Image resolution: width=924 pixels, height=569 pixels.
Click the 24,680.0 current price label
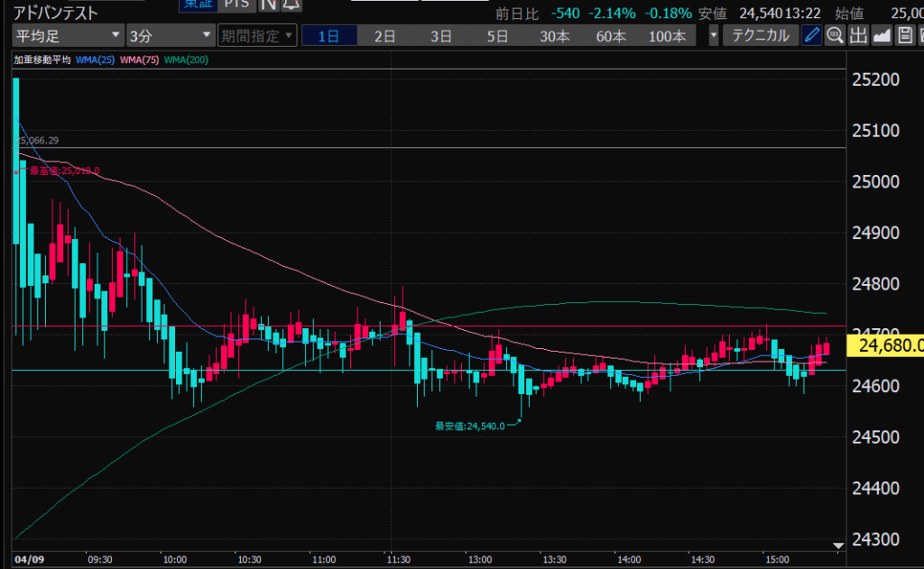(887, 344)
